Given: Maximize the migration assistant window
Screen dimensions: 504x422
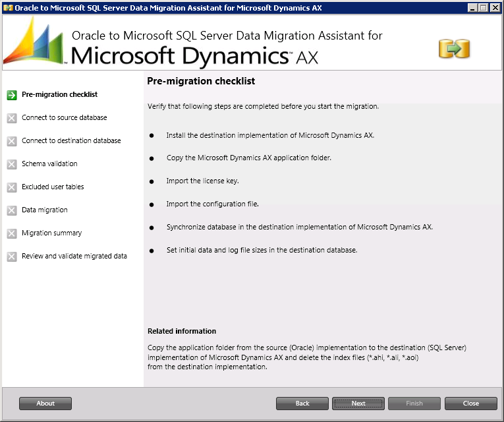Looking at the screenshot, I should coord(484,7).
